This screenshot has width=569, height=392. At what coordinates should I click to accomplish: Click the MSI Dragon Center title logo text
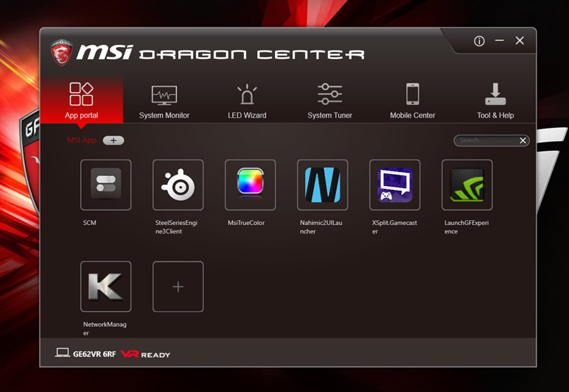tap(220, 53)
